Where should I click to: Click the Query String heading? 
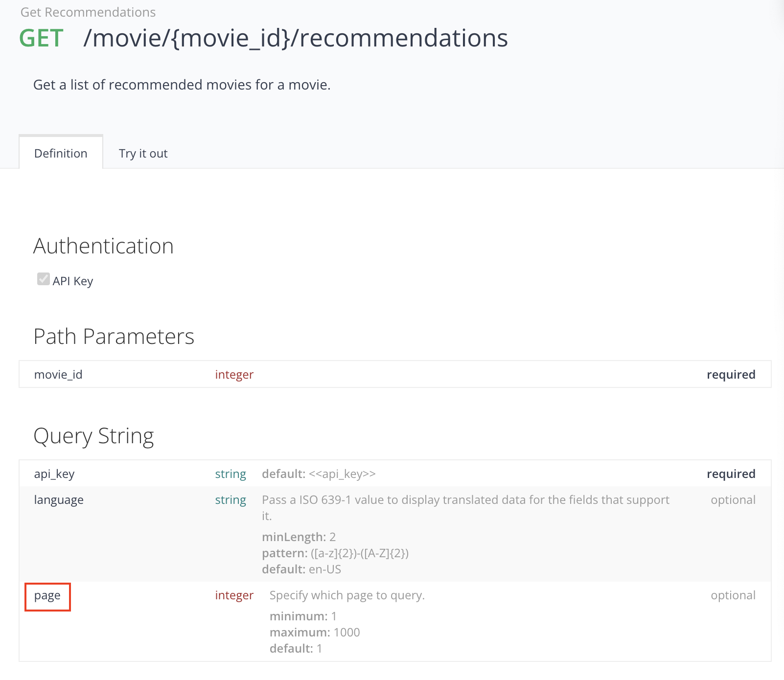[93, 436]
